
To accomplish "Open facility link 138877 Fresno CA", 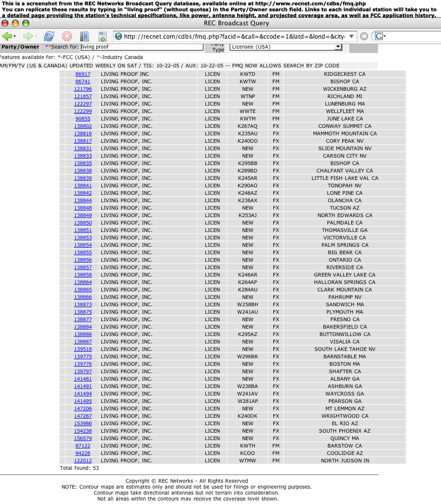I will coord(83,320).
